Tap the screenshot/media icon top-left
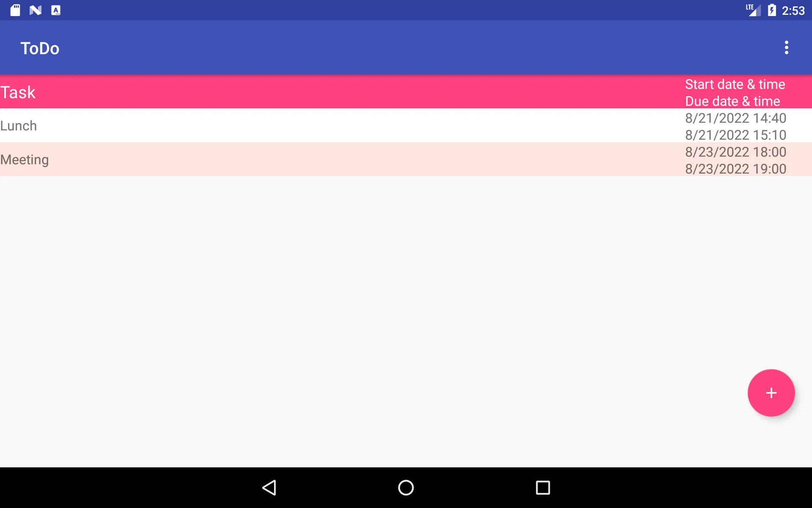 (16, 10)
